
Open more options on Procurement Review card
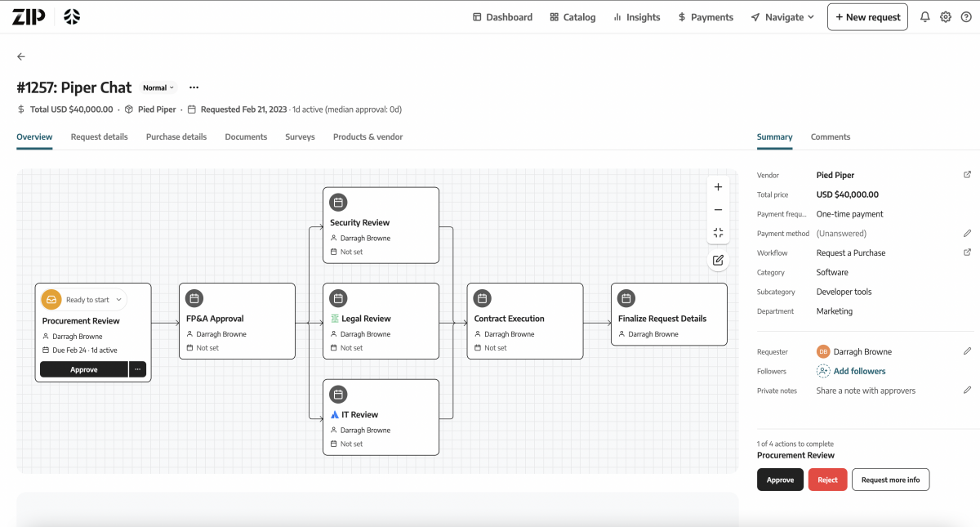coord(137,369)
